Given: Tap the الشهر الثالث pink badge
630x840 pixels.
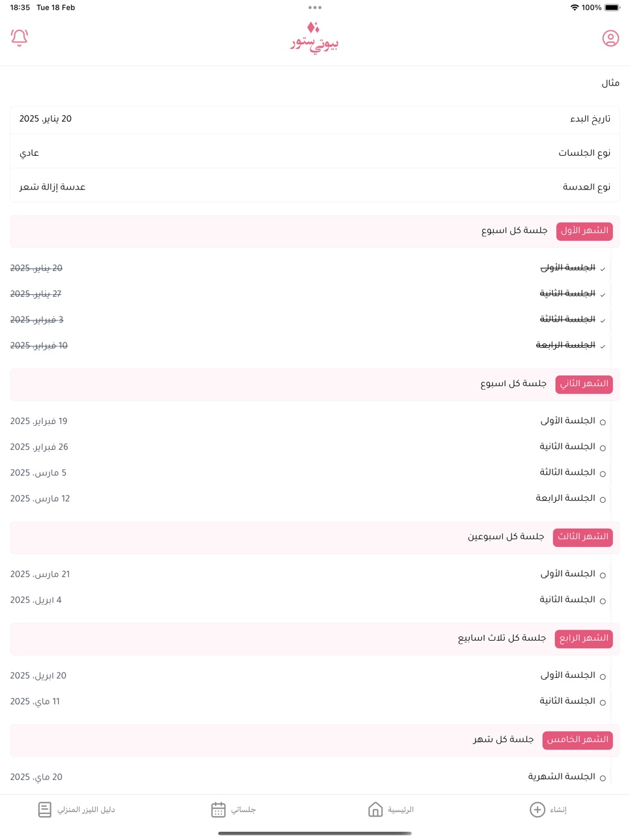Looking at the screenshot, I should [582, 537].
